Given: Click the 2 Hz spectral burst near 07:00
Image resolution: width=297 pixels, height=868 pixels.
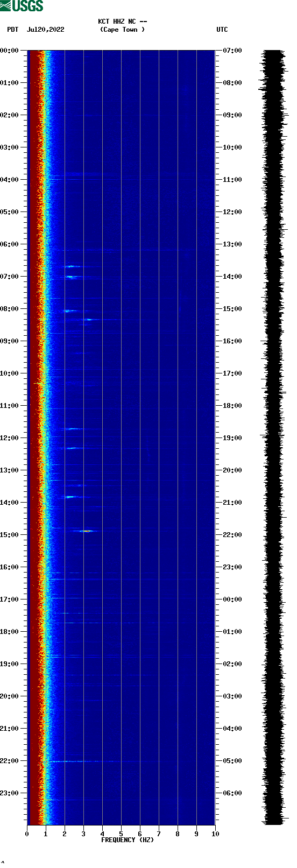Looking at the screenshot, I should tap(71, 277).
